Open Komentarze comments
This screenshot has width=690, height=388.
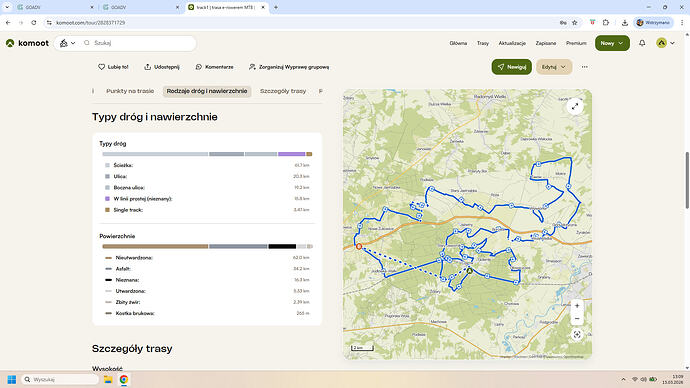tap(214, 67)
